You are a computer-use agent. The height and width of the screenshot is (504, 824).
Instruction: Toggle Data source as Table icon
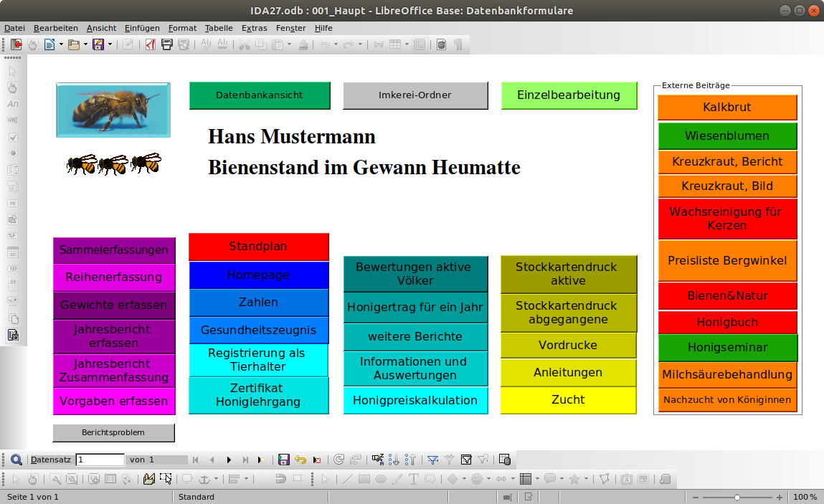[504, 460]
